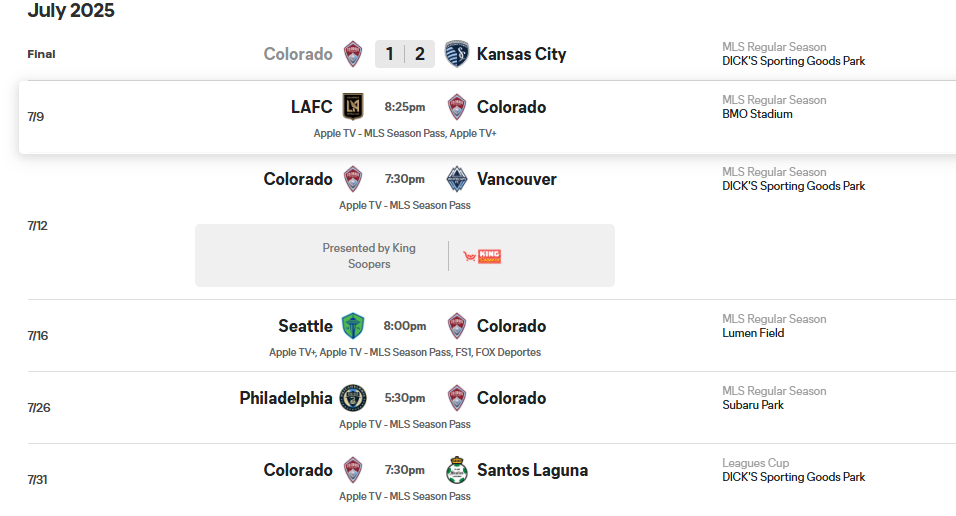Click Colorado crest beside the 1-2 final score
The width and height of the screenshot is (956, 516).
353,54
